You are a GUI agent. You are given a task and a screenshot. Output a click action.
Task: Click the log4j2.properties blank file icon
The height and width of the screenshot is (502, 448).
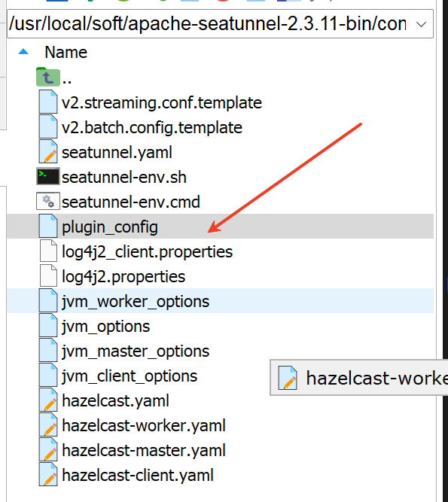click(48, 275)
